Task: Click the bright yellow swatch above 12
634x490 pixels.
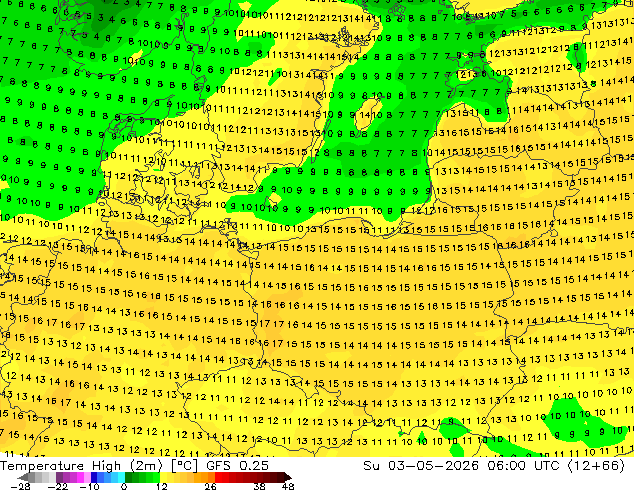Action: coord(163,477)
